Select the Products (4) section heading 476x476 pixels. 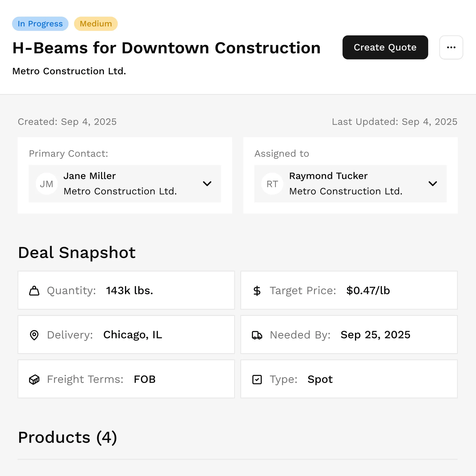point(67,438)
